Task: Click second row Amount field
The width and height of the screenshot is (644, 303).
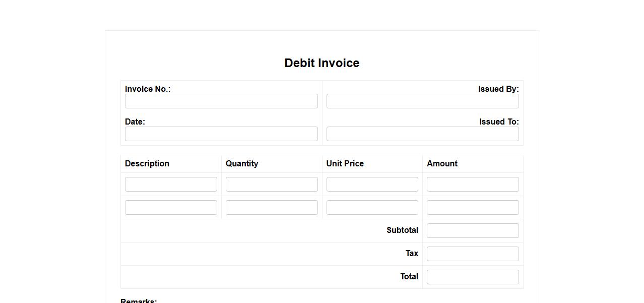Action: coord(473,207)
